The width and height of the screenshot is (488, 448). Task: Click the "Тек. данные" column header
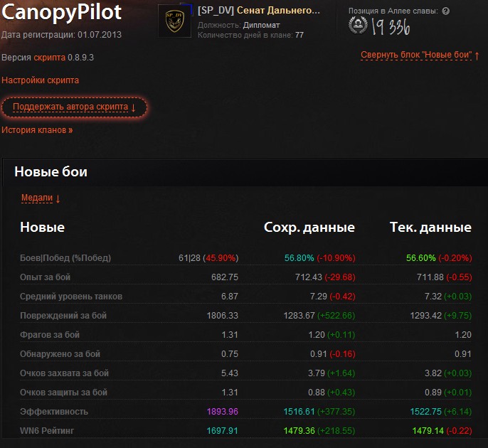coord(430,228)
